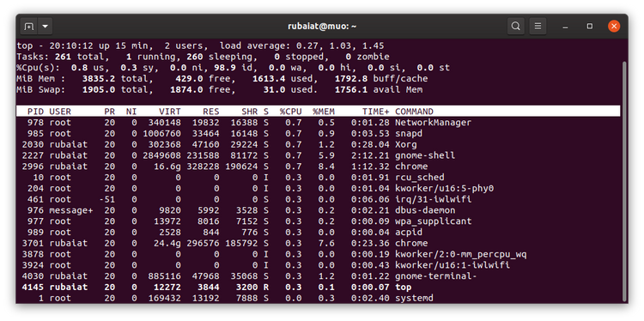Click PID 4145 in the process list
644x321 pixels.
[33, 287]
